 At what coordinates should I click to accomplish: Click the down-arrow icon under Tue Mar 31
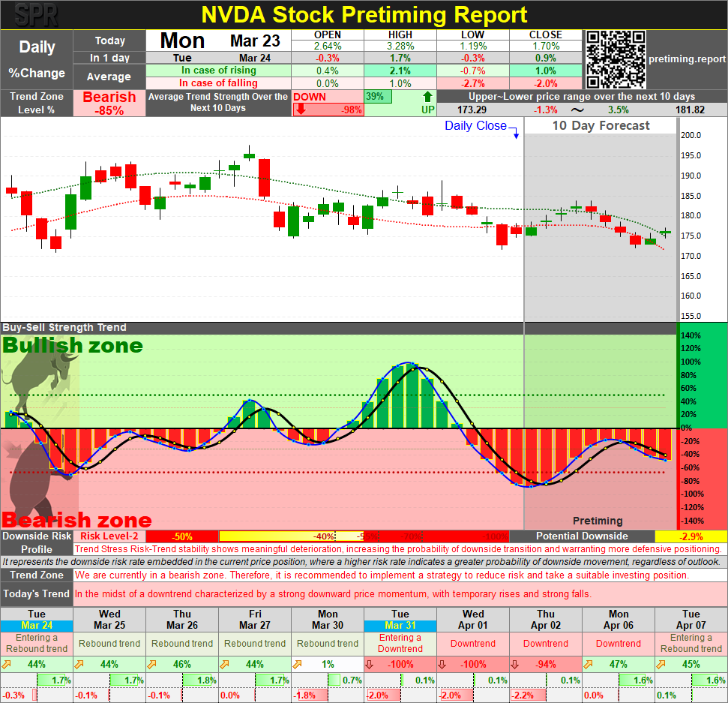370,665
